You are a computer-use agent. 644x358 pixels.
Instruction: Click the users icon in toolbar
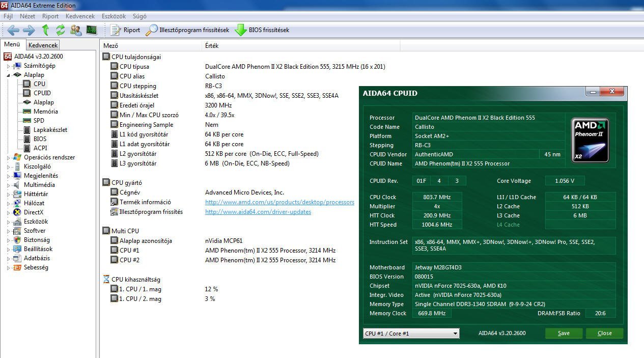click(x=76, y=30)
